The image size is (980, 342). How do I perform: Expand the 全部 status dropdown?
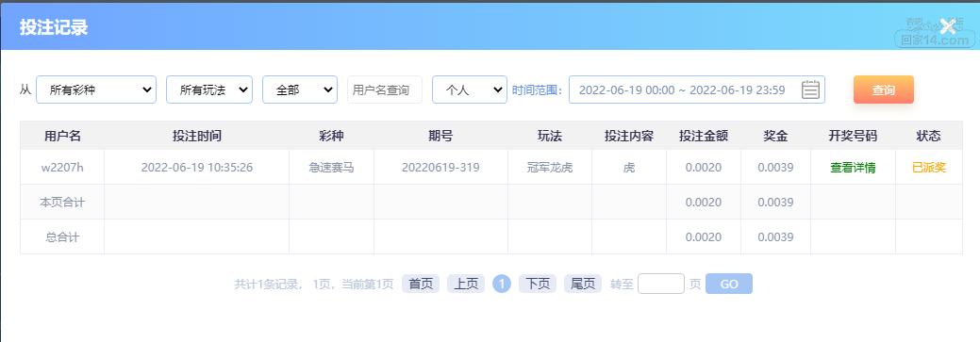pos(300,90)
